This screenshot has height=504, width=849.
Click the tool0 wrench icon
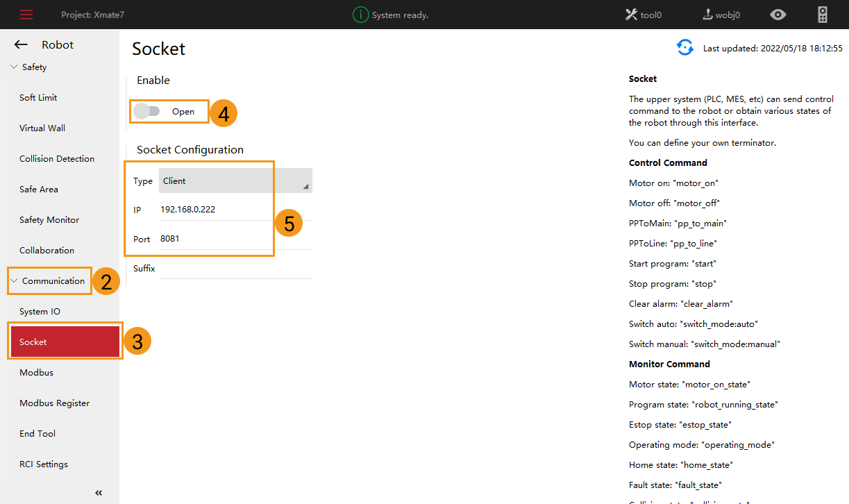pyautogui.click(x=633, y=14)
